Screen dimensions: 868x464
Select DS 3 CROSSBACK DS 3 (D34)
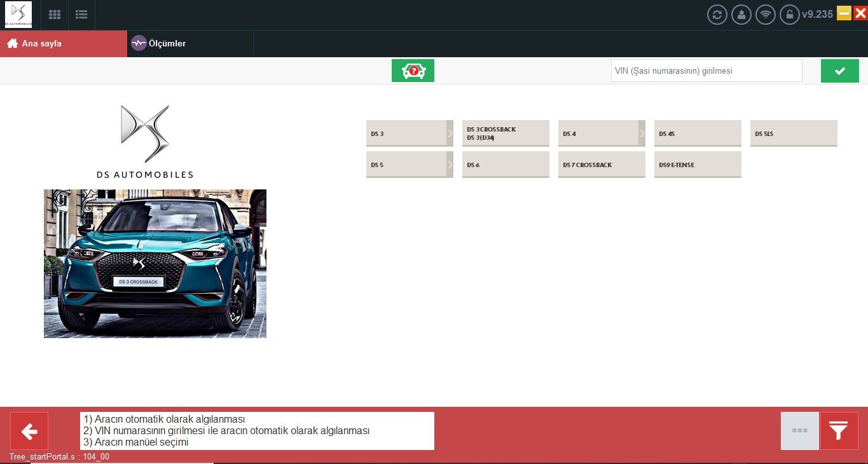tap(506, 133)
